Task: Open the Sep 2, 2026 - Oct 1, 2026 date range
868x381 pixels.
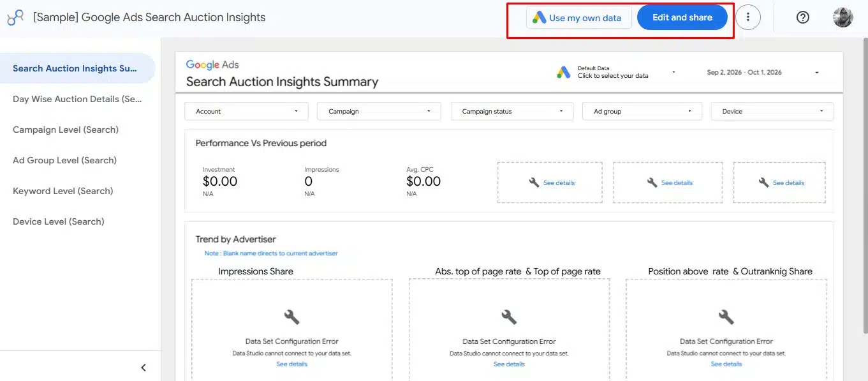Action: 762,72
